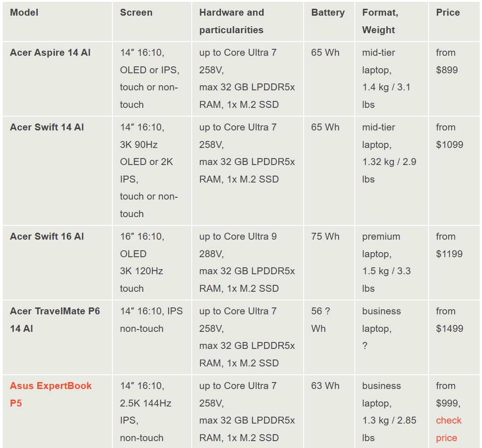The height and width of the screenshot is (448, 482).
Task: Click the Price column header
Action: (x=447, y=13)
